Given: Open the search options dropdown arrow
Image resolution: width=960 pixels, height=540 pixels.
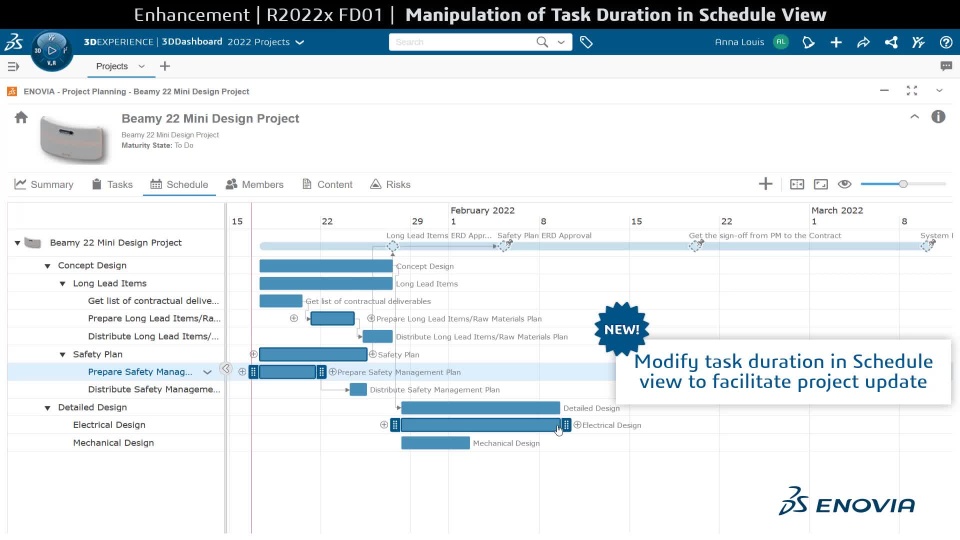Looking at the screenshot, I should (x=561, y=42).
